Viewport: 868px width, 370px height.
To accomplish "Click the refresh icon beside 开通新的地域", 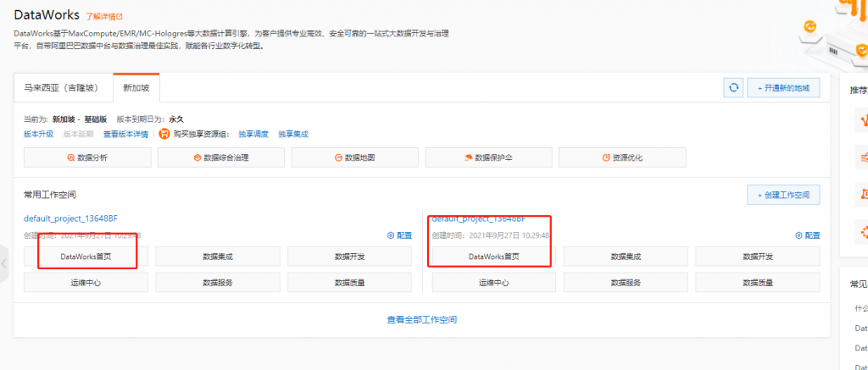I will tap(733, 87).
